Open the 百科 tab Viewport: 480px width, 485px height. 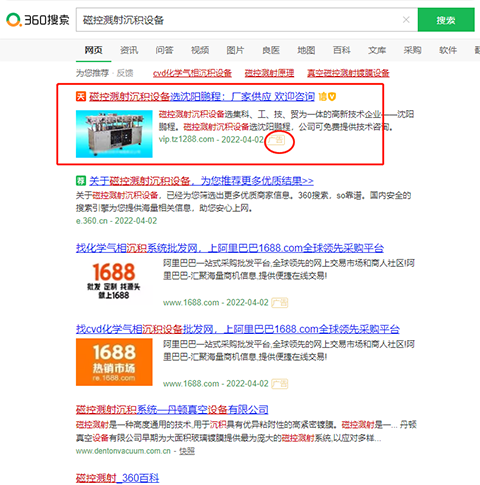coord(342,50)
